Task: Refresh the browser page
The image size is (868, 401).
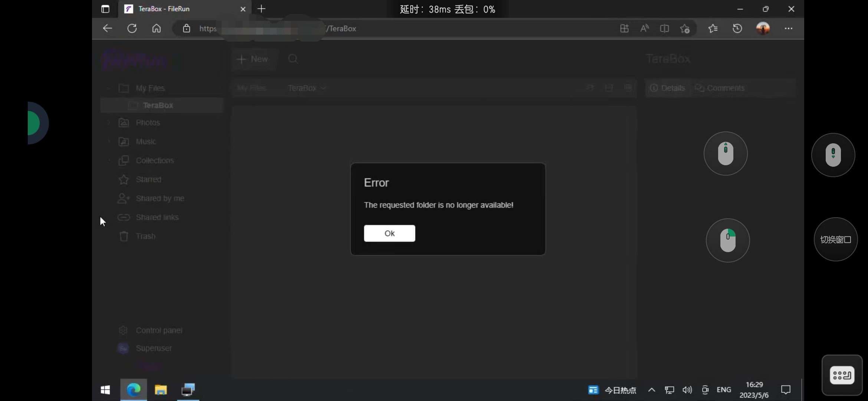Action: tap(132, 28)
